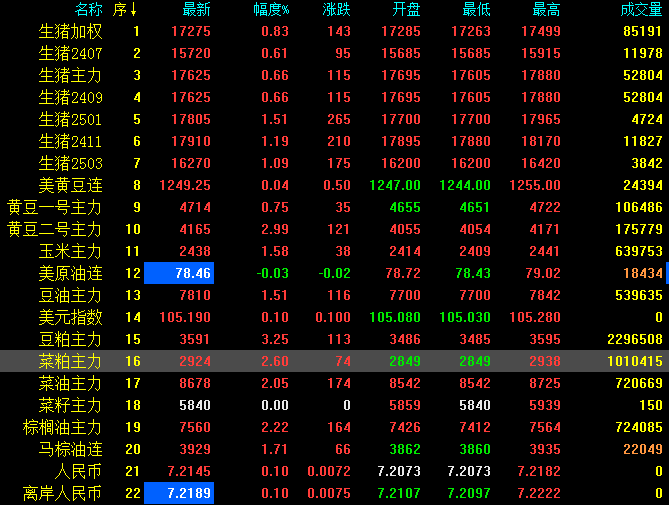Click 玉米主力 volume 639753

click(x=639, y=252)
